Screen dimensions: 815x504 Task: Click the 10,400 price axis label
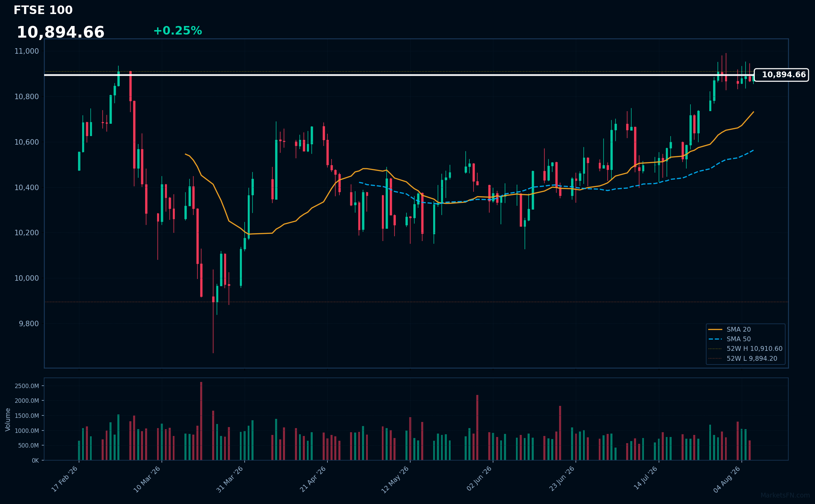[27, 188]
